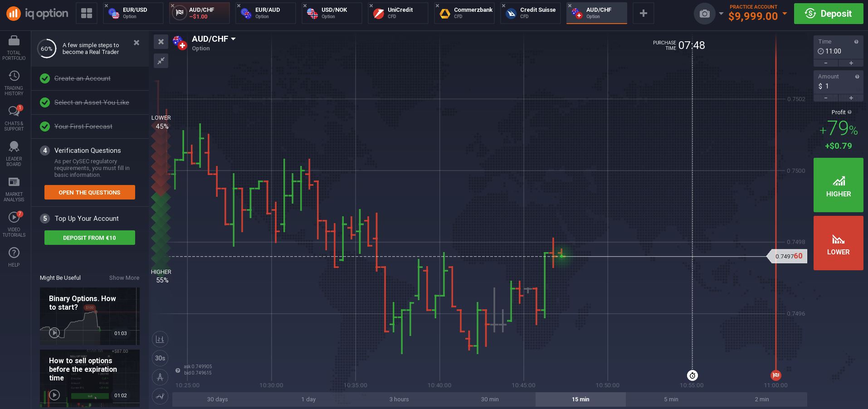
Task: Click the camera screenshot icon
Action: pos(704,14)
